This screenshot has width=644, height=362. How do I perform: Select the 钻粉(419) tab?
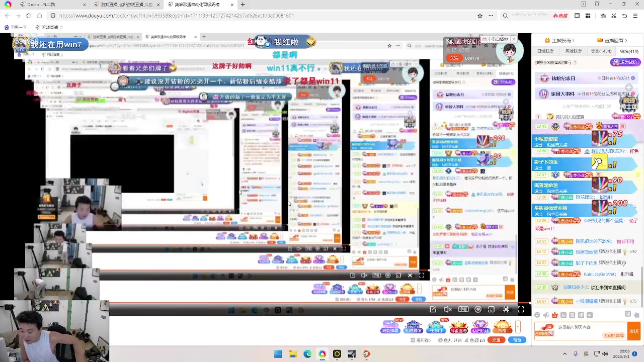point(629,51)
